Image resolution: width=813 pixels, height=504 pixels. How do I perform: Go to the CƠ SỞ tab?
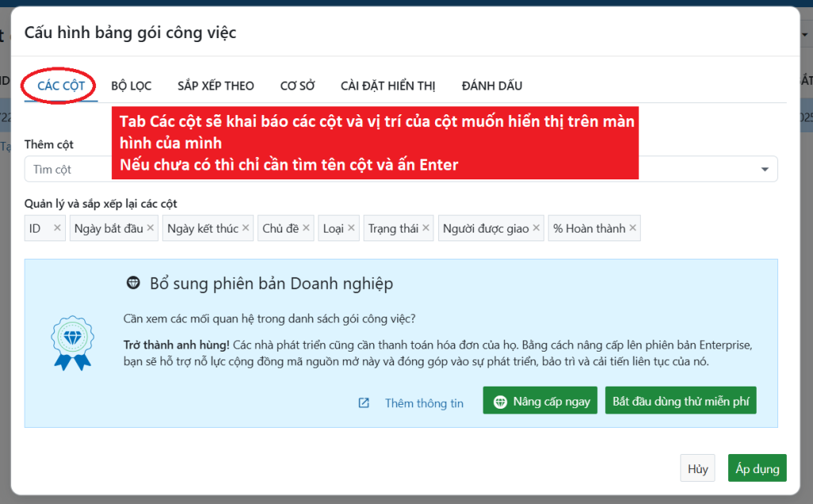(298, 86)
